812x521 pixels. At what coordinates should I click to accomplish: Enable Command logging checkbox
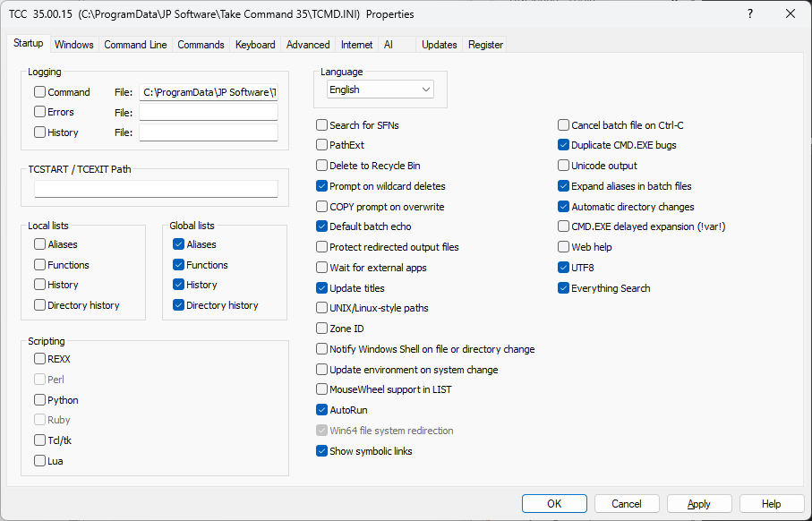(x=40, y=92)
